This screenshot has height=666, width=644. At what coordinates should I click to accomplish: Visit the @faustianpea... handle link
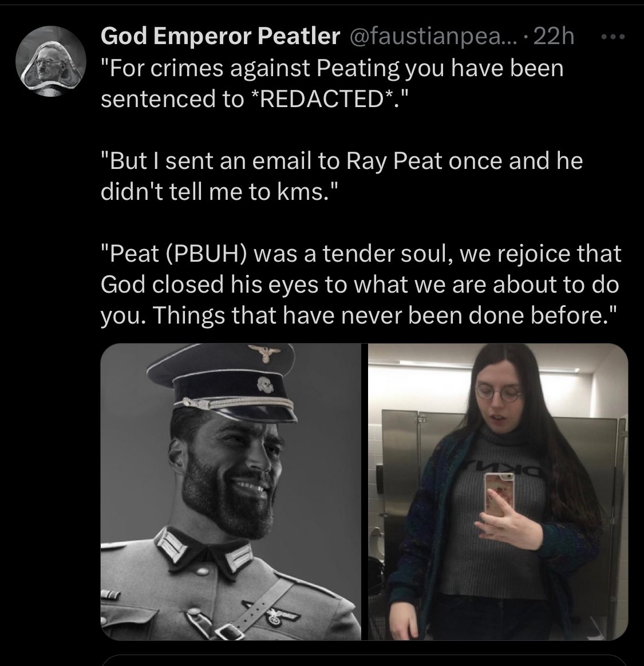432,37
